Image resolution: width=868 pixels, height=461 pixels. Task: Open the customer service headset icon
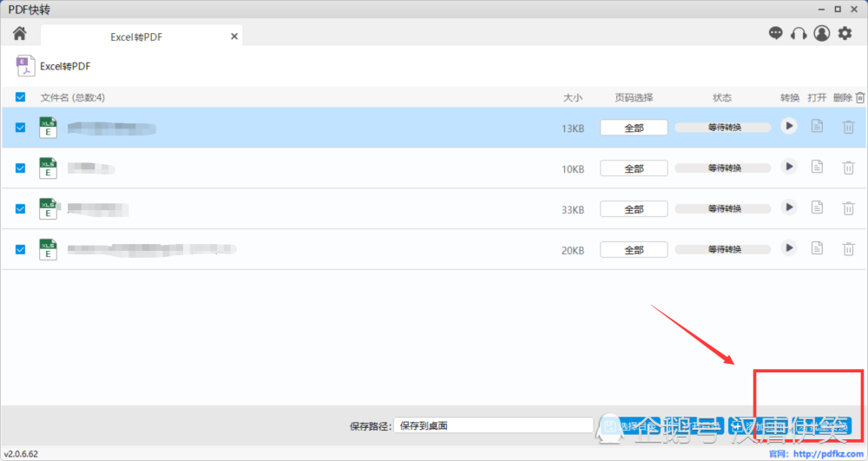click(799, 34)
